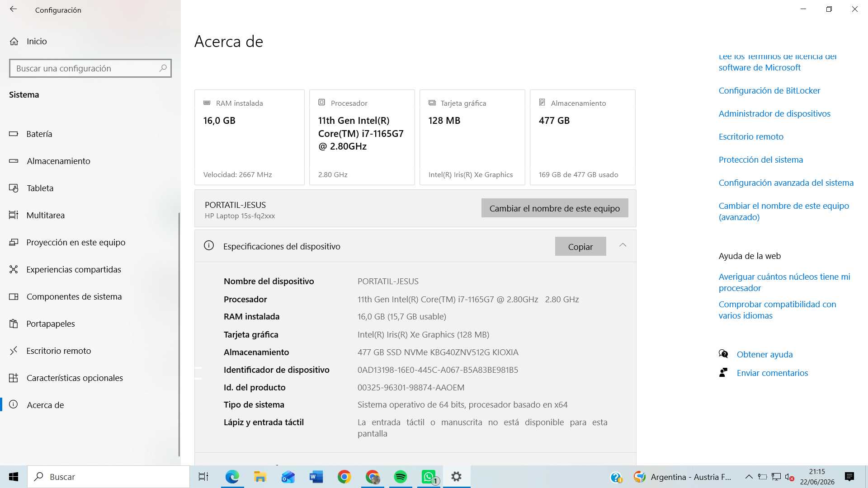Screen dimensions: 868x488
Task: Click the Almacenamiento 477 GB card
Action: click(583, 137)
